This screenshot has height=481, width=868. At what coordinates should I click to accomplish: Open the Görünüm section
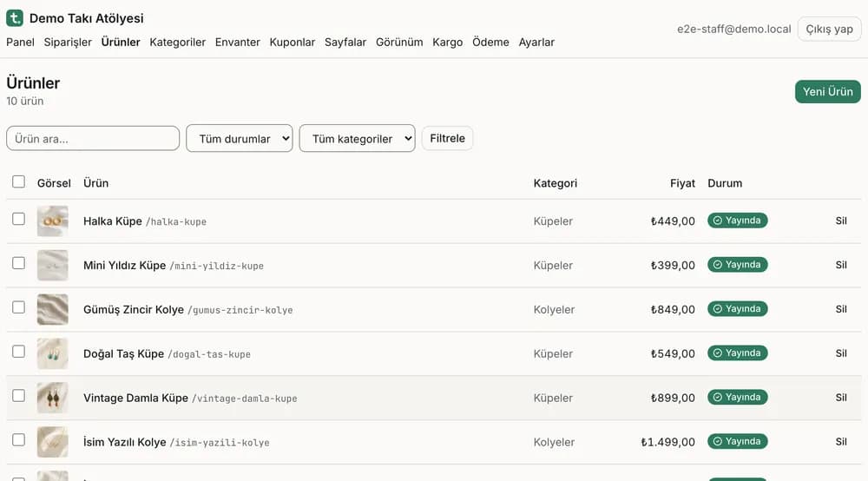tap(399, 42)
